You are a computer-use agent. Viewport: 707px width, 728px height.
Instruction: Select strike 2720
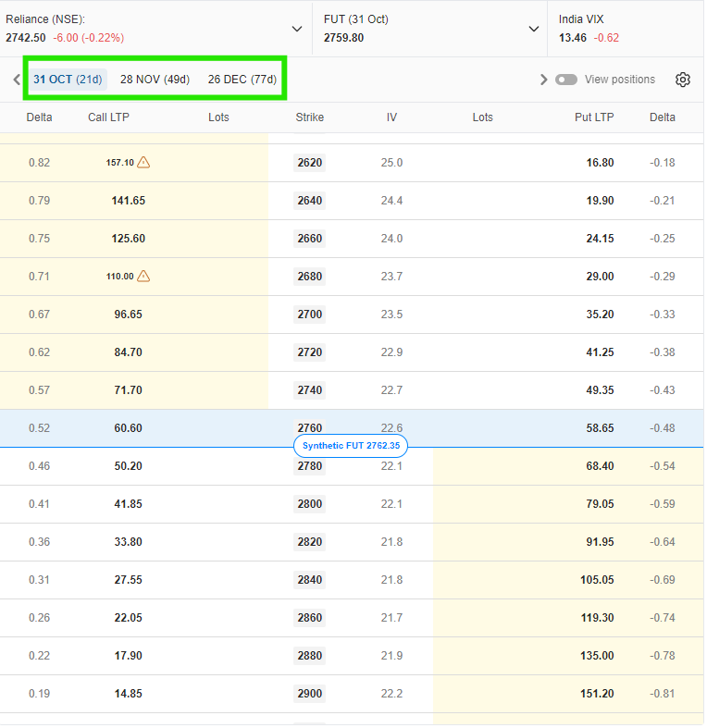310,352
